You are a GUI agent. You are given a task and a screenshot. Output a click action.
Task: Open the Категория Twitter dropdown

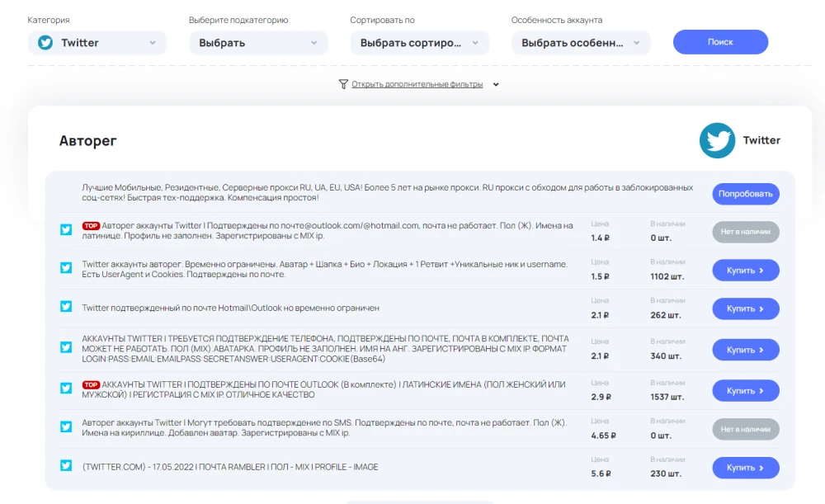pyautogui.click(x=97, y=43)
